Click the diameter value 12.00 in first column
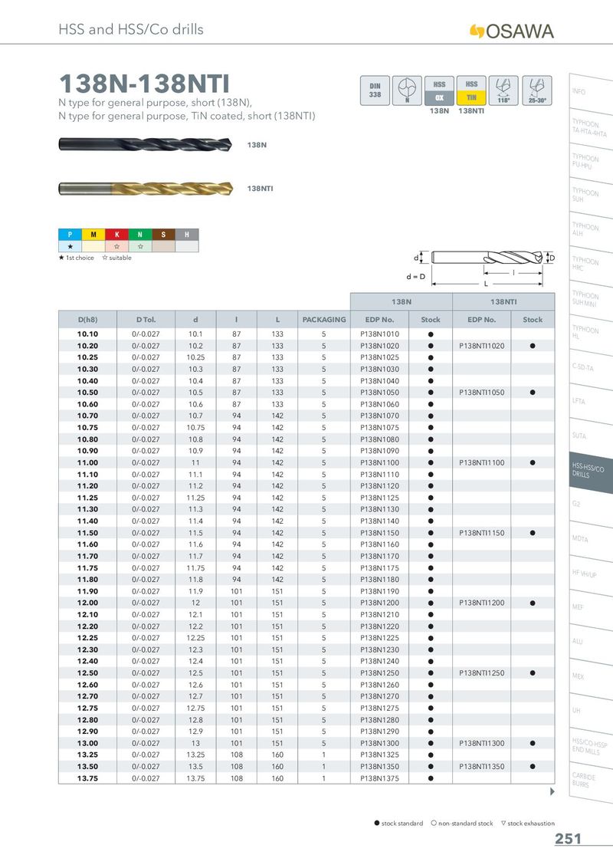613x868 pixels. point(87,603)
